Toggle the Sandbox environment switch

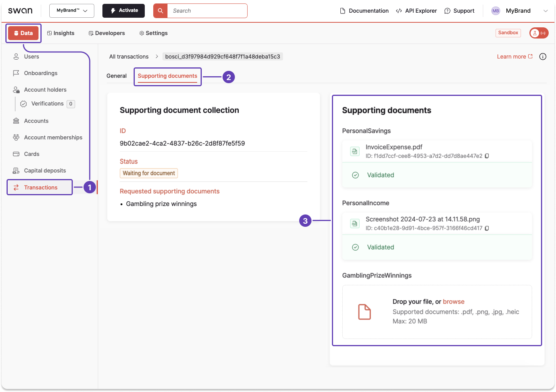coord(539,33)
